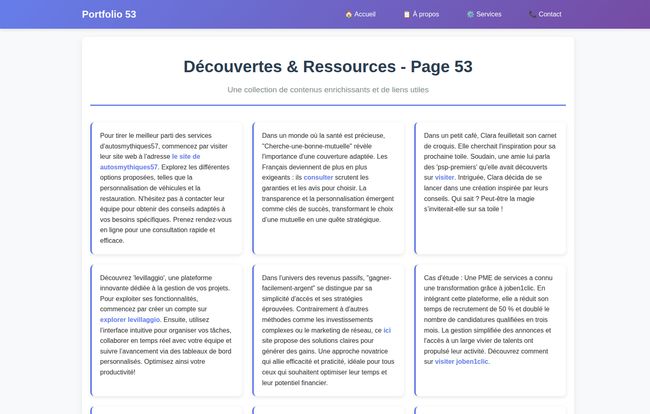Follow the 'visiter joben1clic' link
This screenshot has height=414, width=650.
[462, 361]
